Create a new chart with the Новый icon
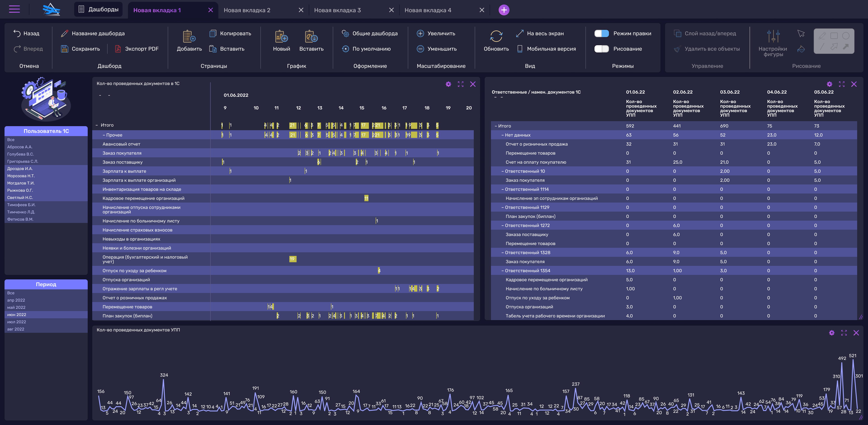The image size is (868, 425). click(281, 37)
